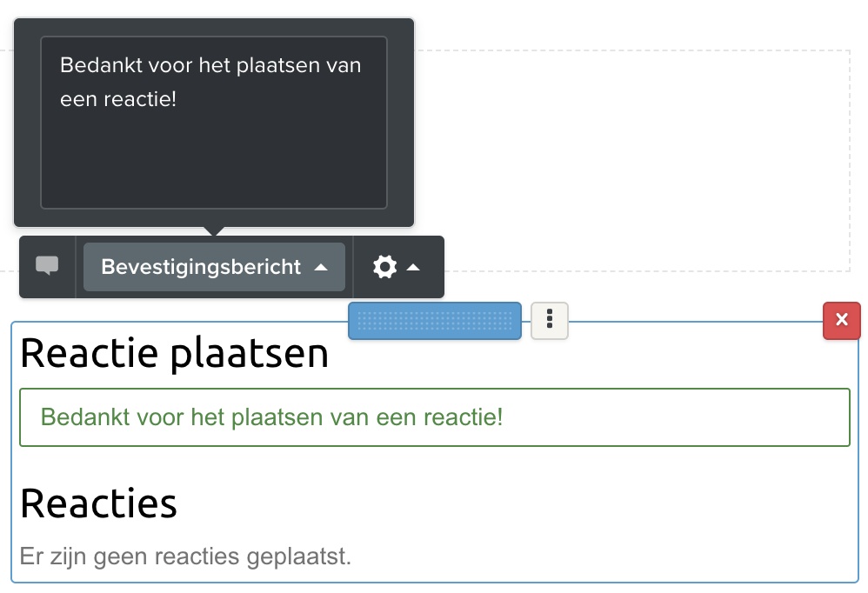Select the "Reactie plaatsen" heading
The height and width of the screenshot is (593, 868).
[174, 354]
